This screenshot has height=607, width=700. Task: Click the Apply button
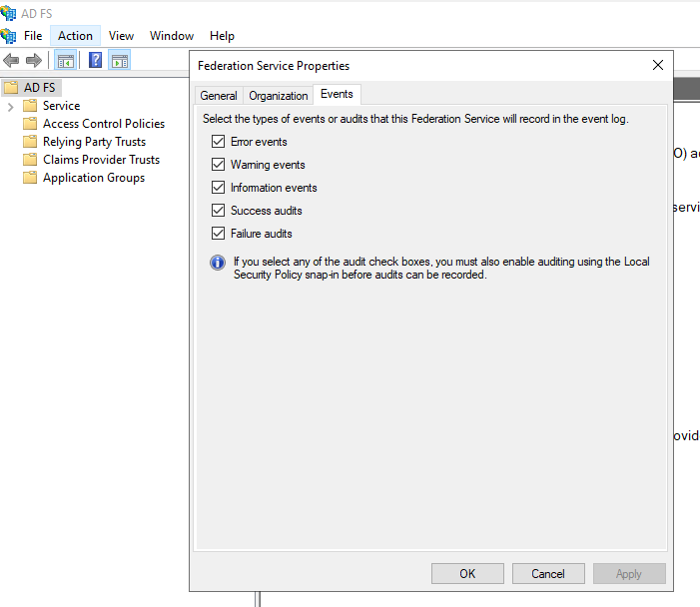(629, 573)
